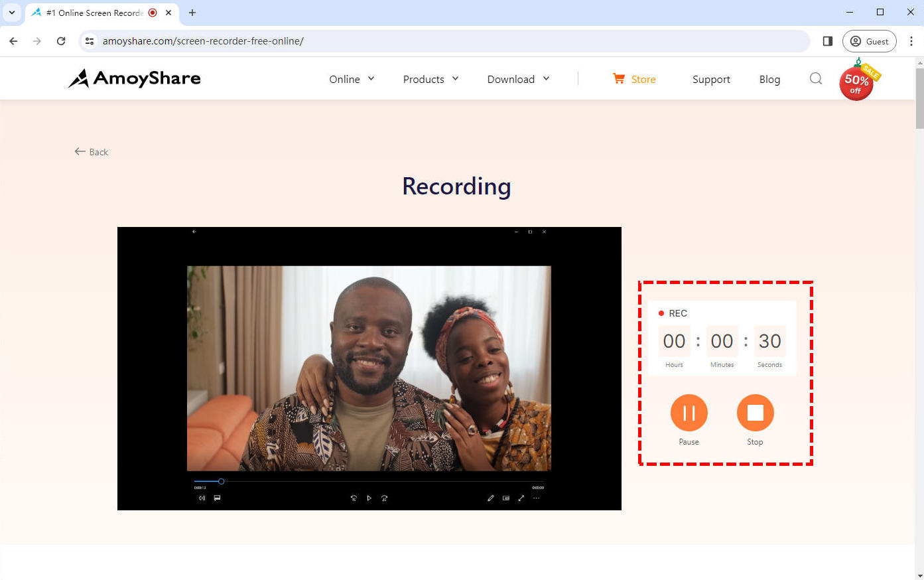
Task: Click the 50% off sale badge
Action: pos(857,82)
